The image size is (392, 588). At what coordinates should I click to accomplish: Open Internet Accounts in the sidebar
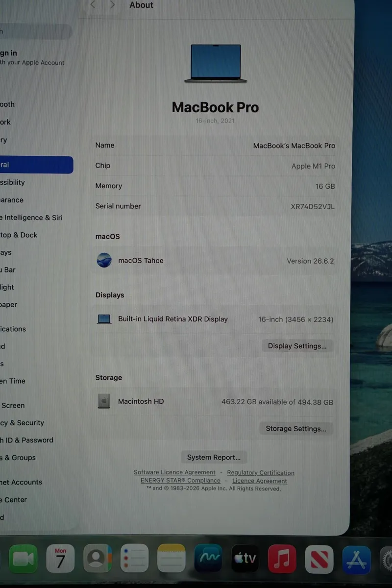click(x=22, y=482)
